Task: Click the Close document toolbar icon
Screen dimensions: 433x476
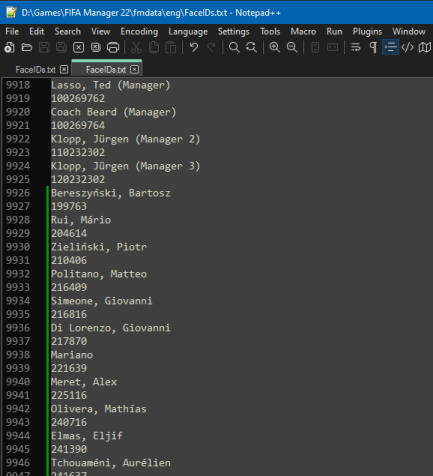Action: pos(79,48)
